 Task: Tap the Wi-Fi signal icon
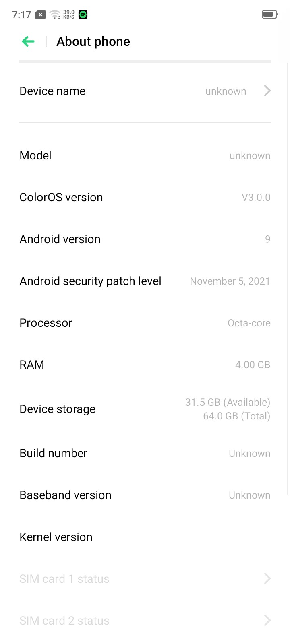[54, 15]
